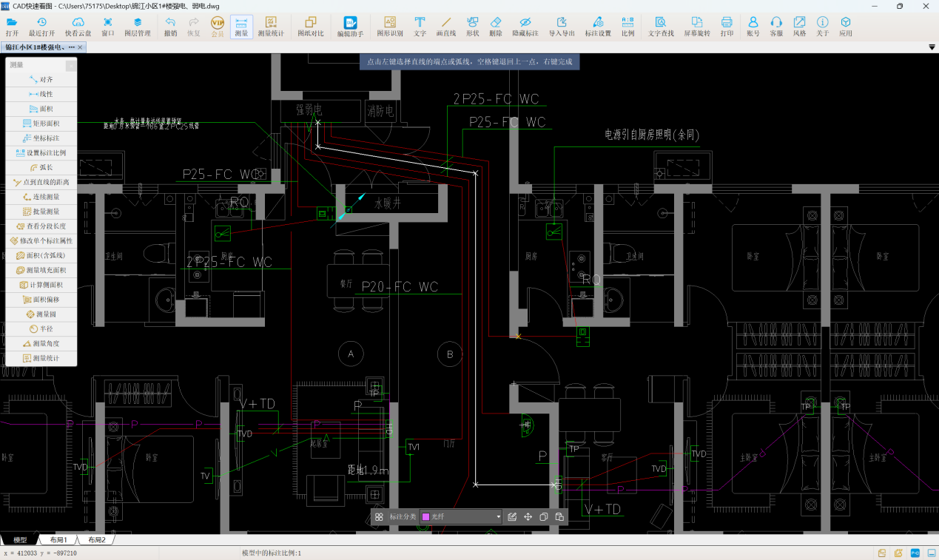Screen dimensions: 939x560
Task: Click the edit annotation pencil icon
Action: tap(512, 517)
